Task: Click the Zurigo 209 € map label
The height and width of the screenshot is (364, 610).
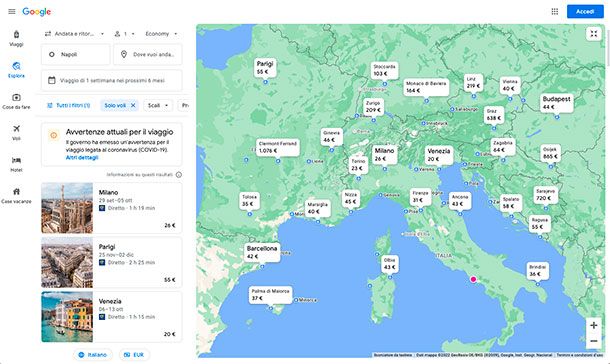Action: (373, 106)
